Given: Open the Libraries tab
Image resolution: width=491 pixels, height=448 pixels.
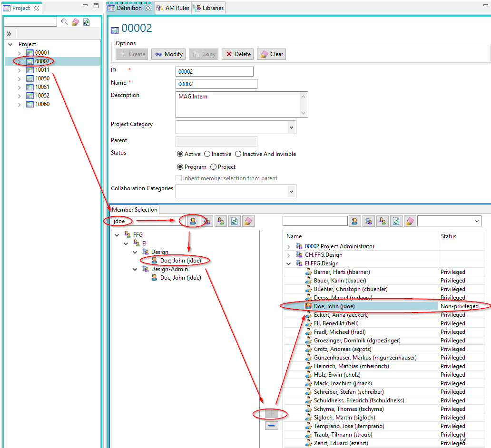Looking at the screenshot, I should 209,8.
